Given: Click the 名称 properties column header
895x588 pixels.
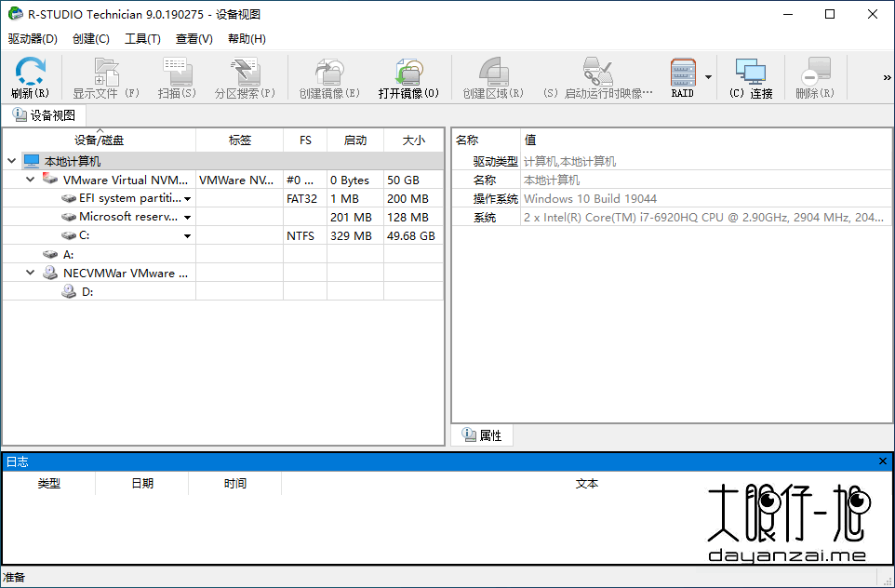Looking at the screenshot, I should pos(487,140).
